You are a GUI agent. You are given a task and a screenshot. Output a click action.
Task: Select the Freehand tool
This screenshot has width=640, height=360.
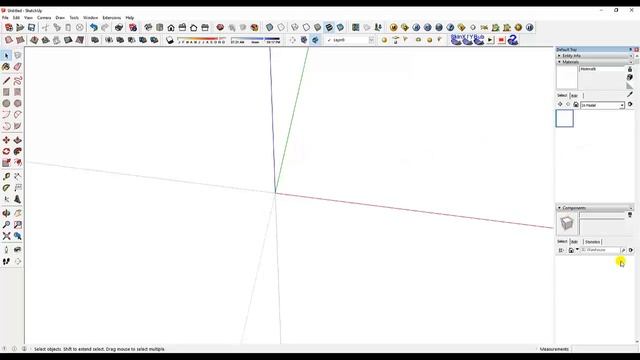18,81
